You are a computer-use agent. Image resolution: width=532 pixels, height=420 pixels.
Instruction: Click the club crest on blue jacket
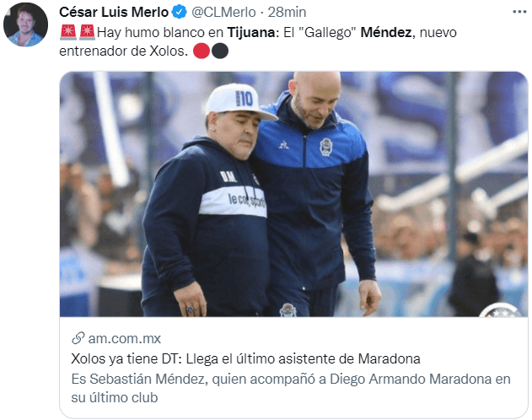tap(326, 148)
